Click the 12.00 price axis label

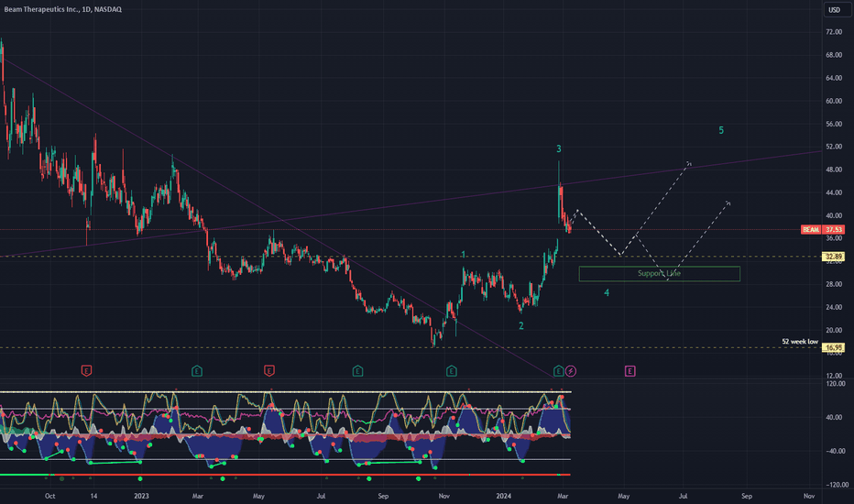point(834,376)
